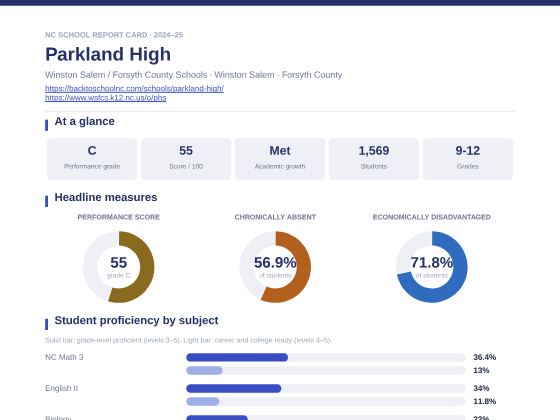
Task: Click the 'Headline measures' heading
Action: click(106, 198)
